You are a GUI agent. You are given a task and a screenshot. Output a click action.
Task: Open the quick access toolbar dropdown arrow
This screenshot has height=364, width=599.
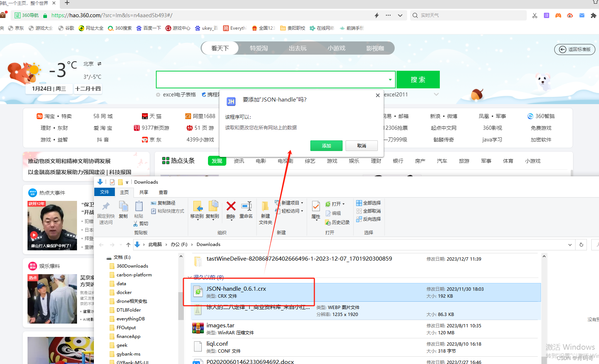pyautogui.click(x=127, y=182)
